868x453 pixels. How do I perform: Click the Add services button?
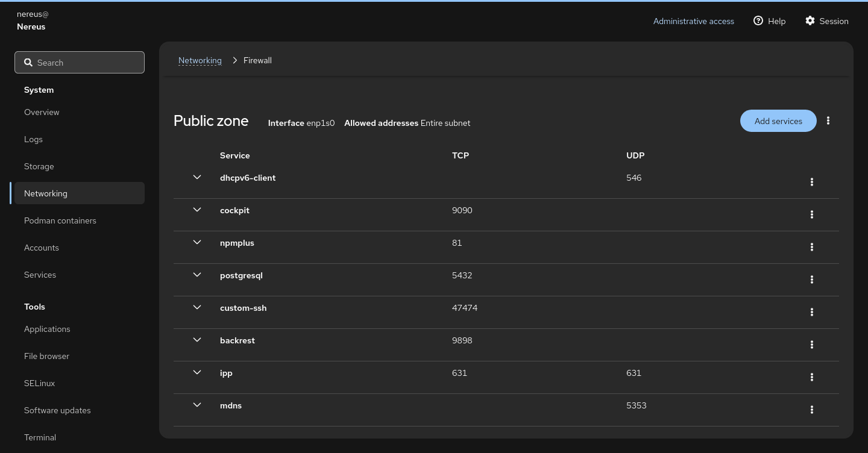778,121
